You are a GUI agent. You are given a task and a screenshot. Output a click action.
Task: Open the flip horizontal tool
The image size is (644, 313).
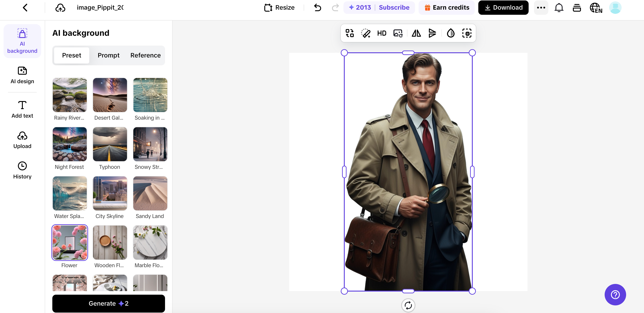pos(416,33)
